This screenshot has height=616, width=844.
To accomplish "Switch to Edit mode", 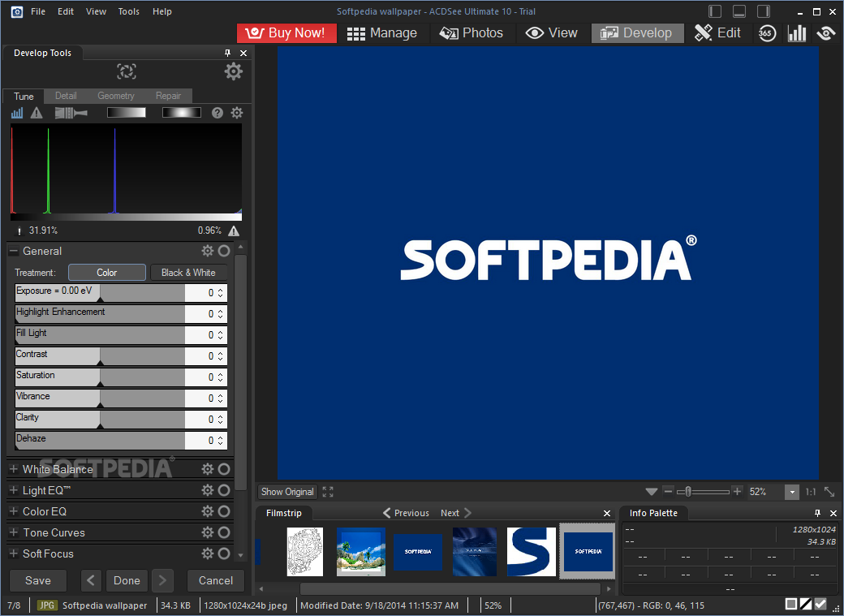I will pos(718,32).
